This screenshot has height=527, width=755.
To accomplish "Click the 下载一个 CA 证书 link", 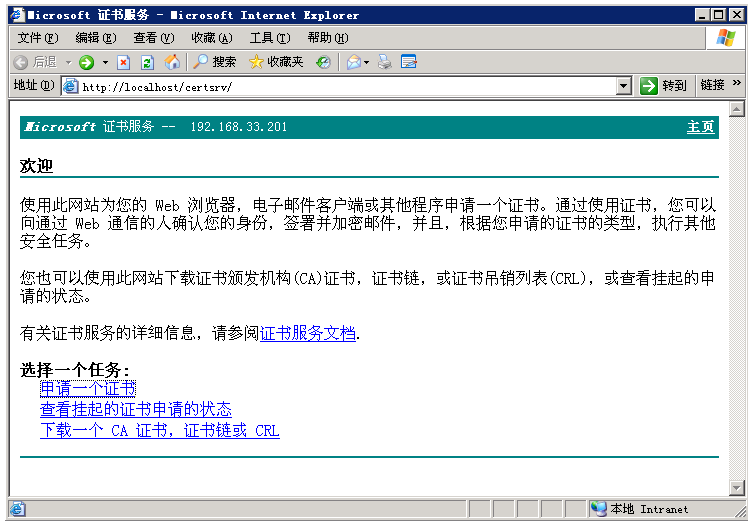I will pyautogui.click(x=159, y=431).
